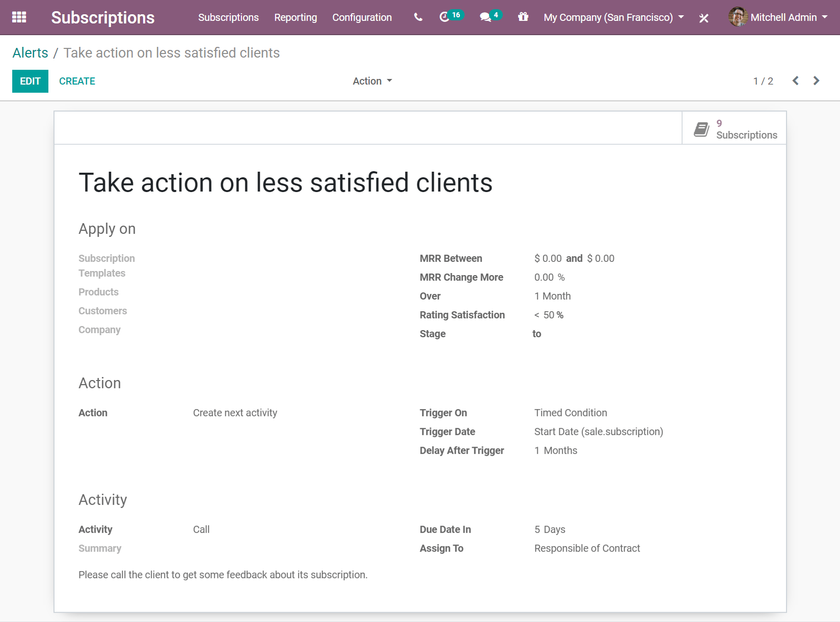Click the phone/VoIP icon in top bar
The height and width of the screenshot is (622, 840).
coord(417,17)
